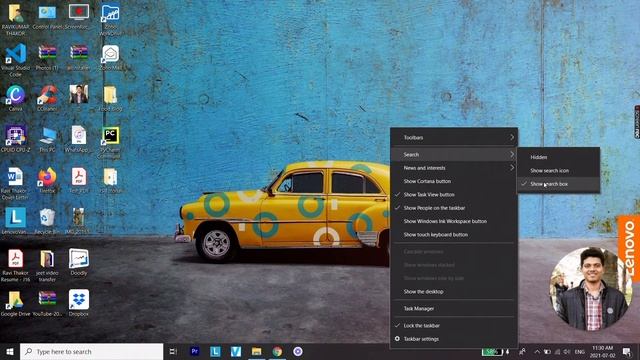Enable Show touch keyboard button

click(454, 235)
